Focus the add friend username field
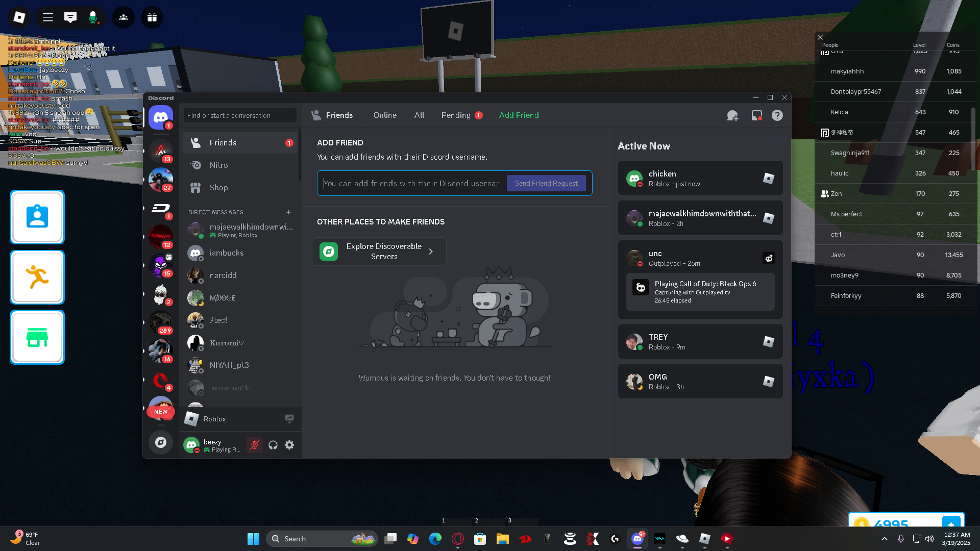This screenshot has width=980, height=551. pyautogui.click(x=412, y=183)
